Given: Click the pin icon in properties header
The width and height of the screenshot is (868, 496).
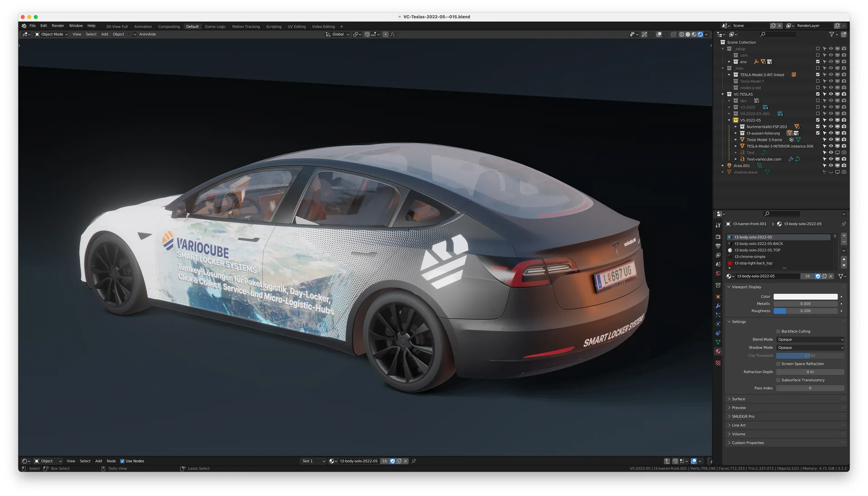Looking at the screenshot, I should (x=844, y=224).
